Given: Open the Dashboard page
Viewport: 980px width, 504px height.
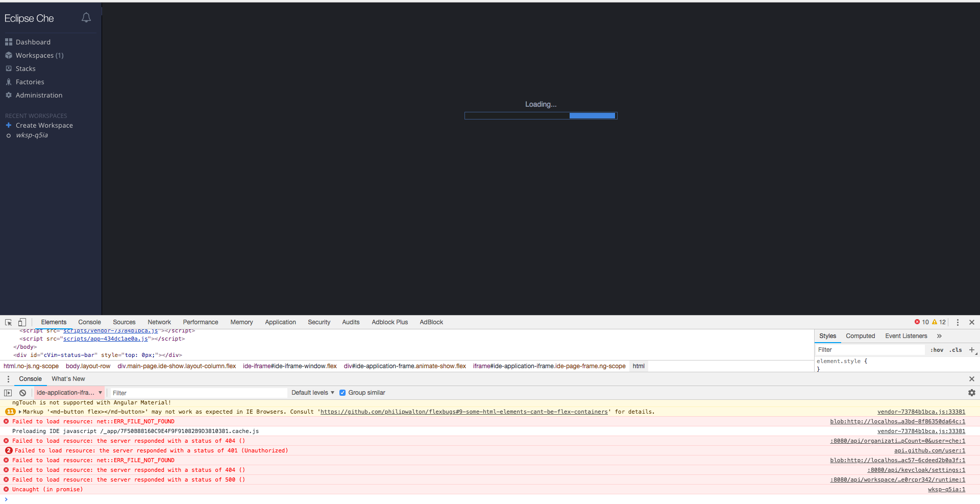Looking at the screenshot, I should [x=33, y=42].
